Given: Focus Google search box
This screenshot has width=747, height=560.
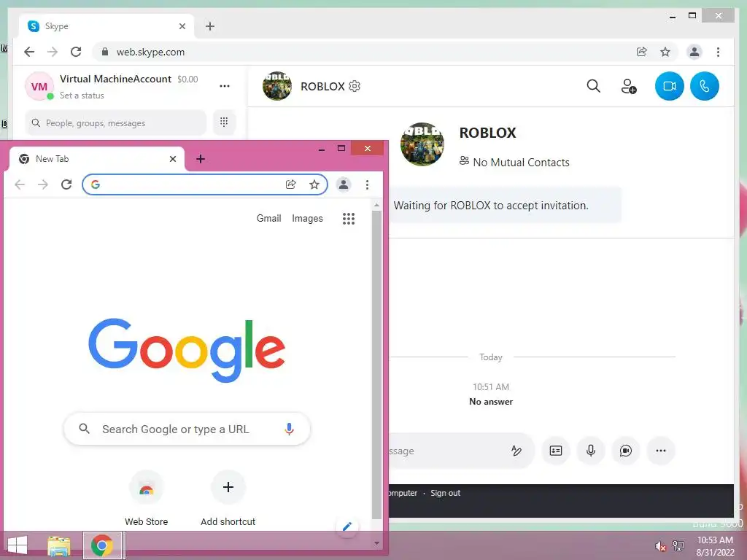Looking at the screenshot, I should (x=187, y=429).
